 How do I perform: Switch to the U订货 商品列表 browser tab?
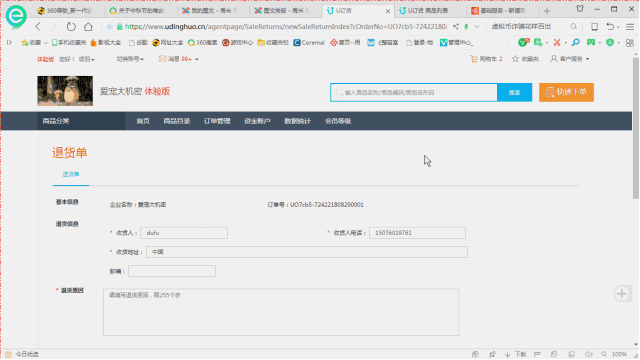click(x=429, y=11)
